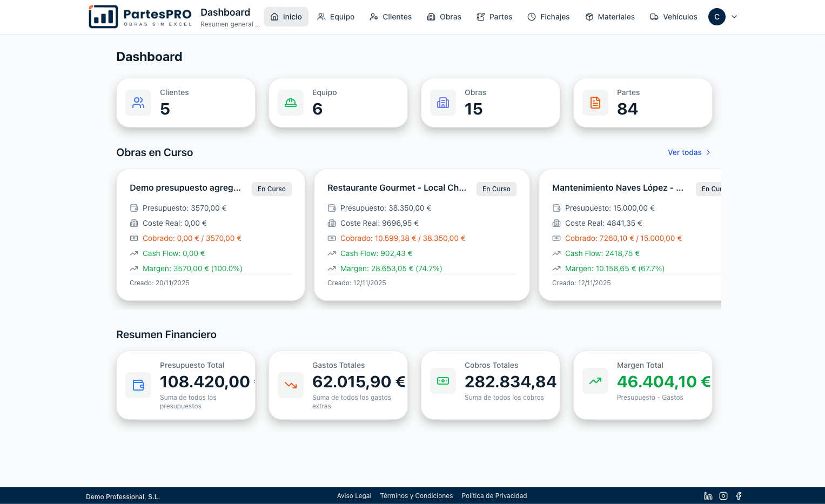Viewport: 825px width, 504px height.
Task: Expand all works via the Ver todas chevron
Action: [709, 152]
